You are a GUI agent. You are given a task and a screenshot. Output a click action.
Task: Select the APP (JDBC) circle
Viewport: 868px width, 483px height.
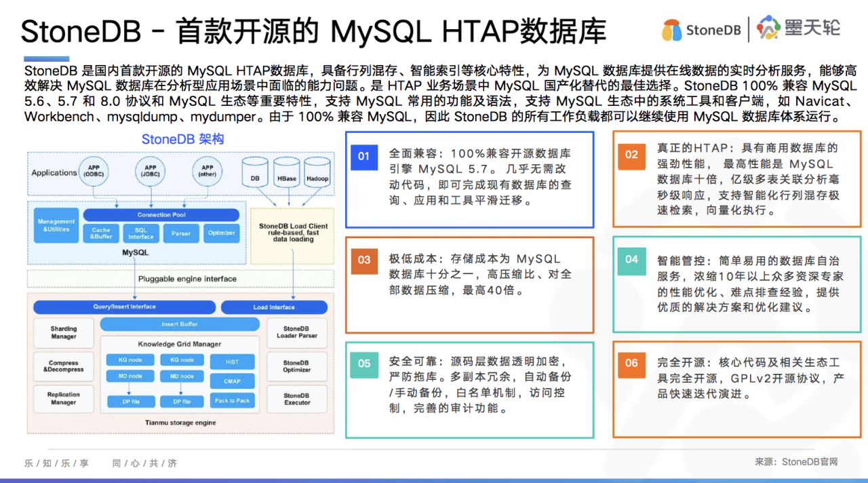tap(151, 172)
